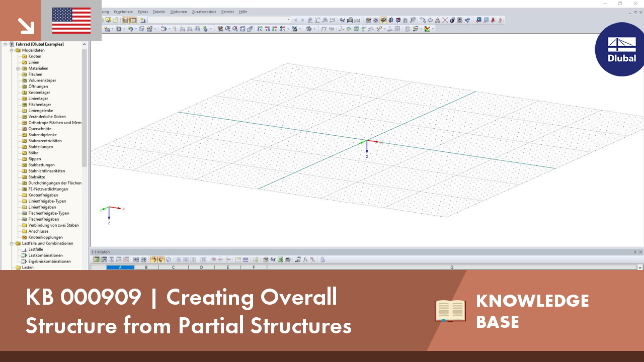Click the previous load case arrow

point(295,20)
